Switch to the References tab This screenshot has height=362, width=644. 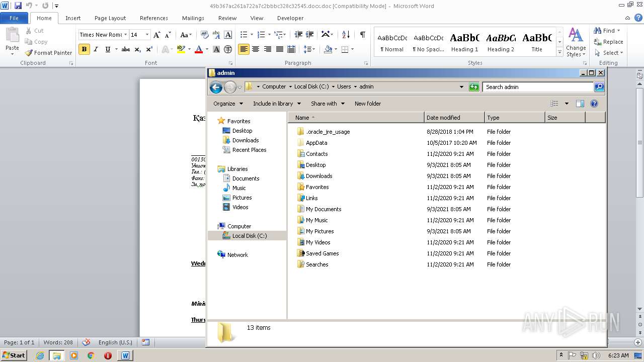pos(154,18)
